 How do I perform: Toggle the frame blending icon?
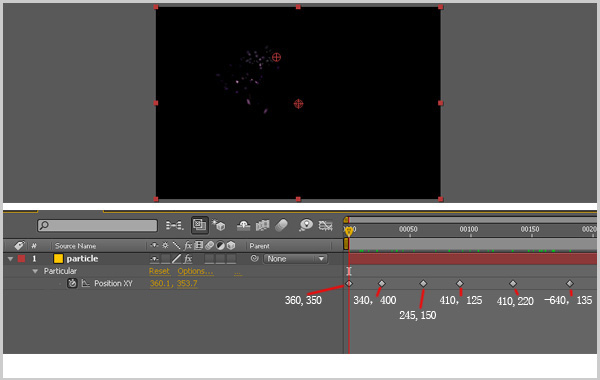click(262, 225)
